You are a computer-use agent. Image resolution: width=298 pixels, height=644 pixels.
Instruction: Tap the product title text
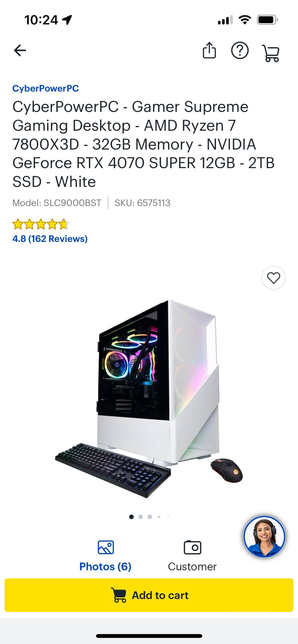[x=143, y=144]
